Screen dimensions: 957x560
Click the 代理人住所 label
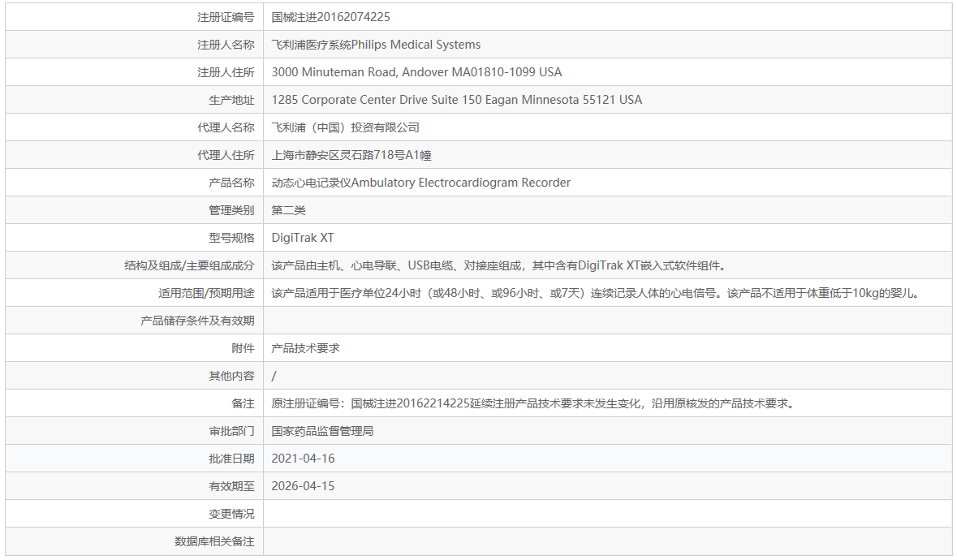point(226,155)
